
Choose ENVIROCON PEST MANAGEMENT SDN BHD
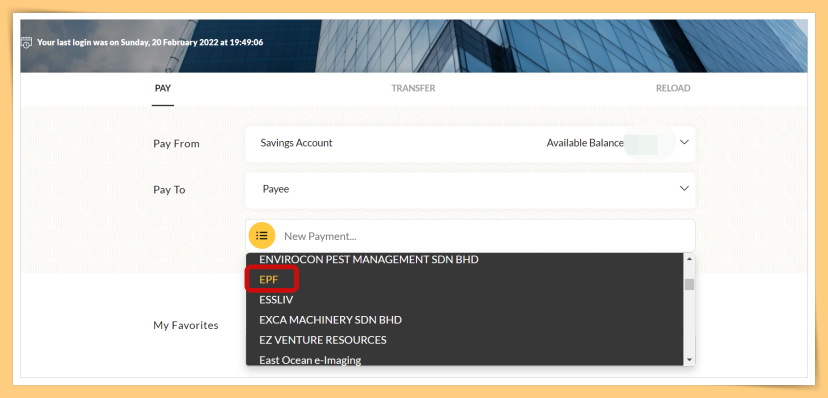(x=369, y=260)
